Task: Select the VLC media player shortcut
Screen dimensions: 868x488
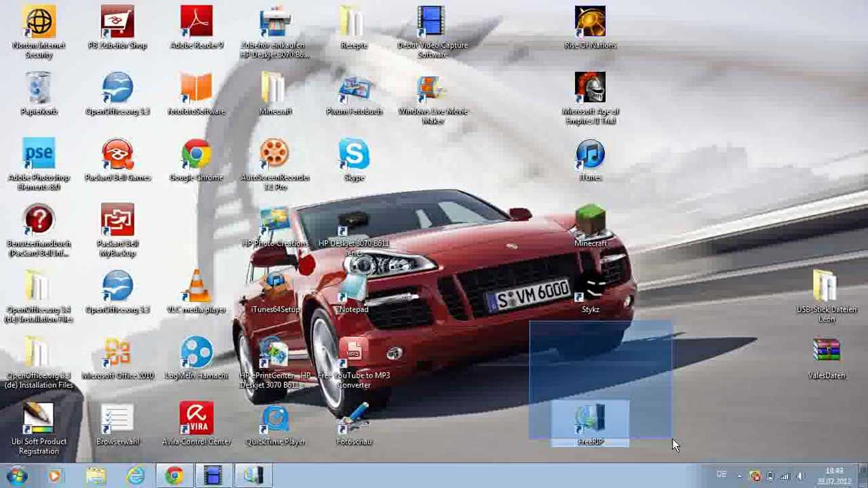Action: coord(196,293)
